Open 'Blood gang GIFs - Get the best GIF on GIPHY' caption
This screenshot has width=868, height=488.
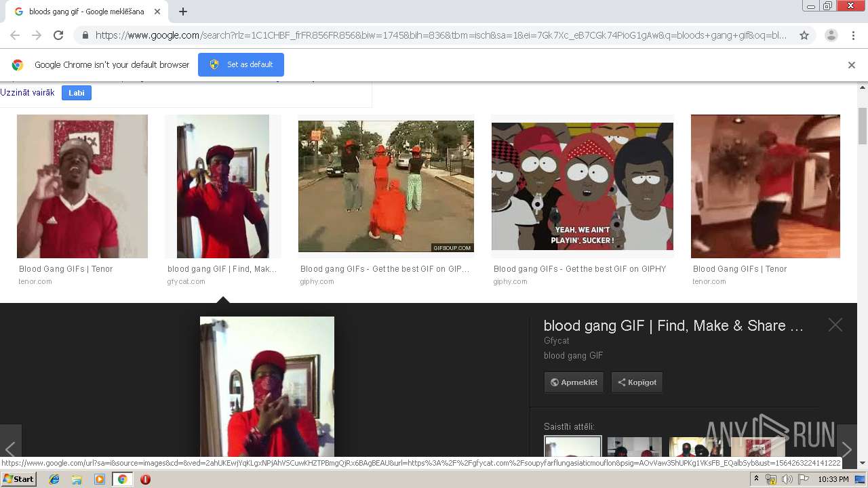[x=580, y=269]
